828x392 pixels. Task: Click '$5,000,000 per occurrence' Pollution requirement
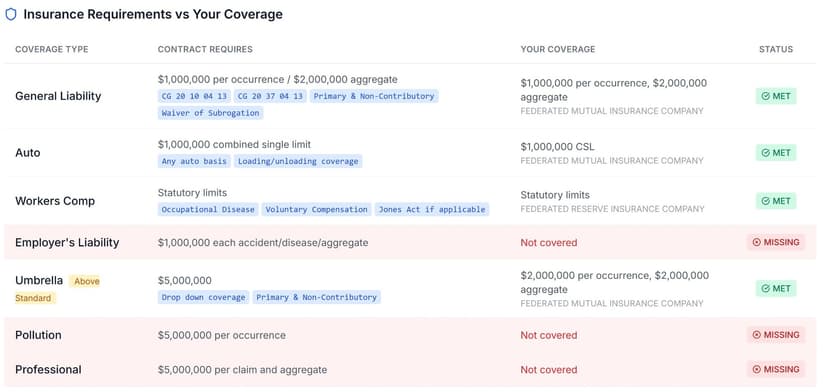pyautogui.click(x=222, y=335)
